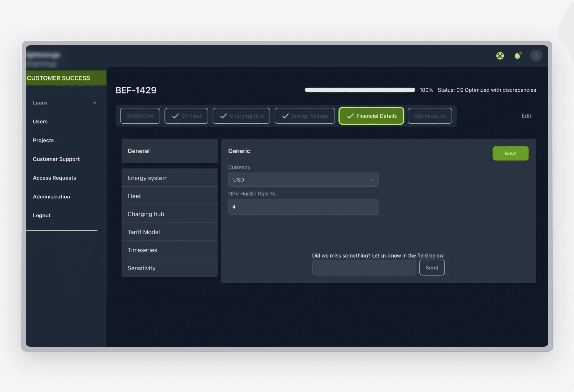Switch to the OVERVIEW tab
This screenshot has height=392, width=574.
click(x=140, y=116)
